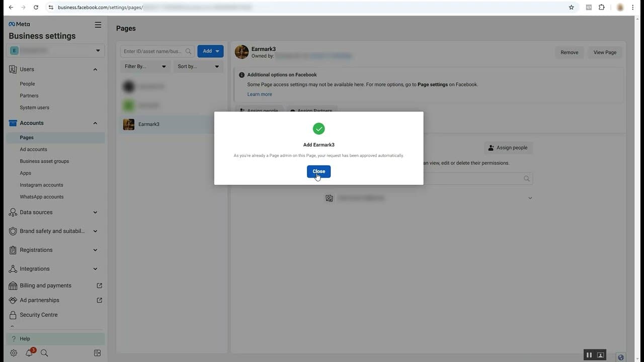The width and height of the screenshot is (644, 362).
Task: Open the Sort by dropdown
Action: coord(198,66)
